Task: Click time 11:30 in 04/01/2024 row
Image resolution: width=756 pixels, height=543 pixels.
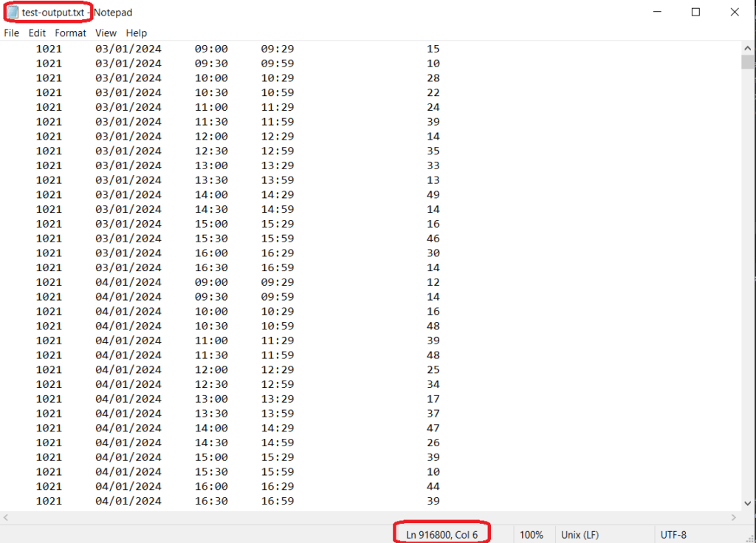Action: (x=211, y=355)
